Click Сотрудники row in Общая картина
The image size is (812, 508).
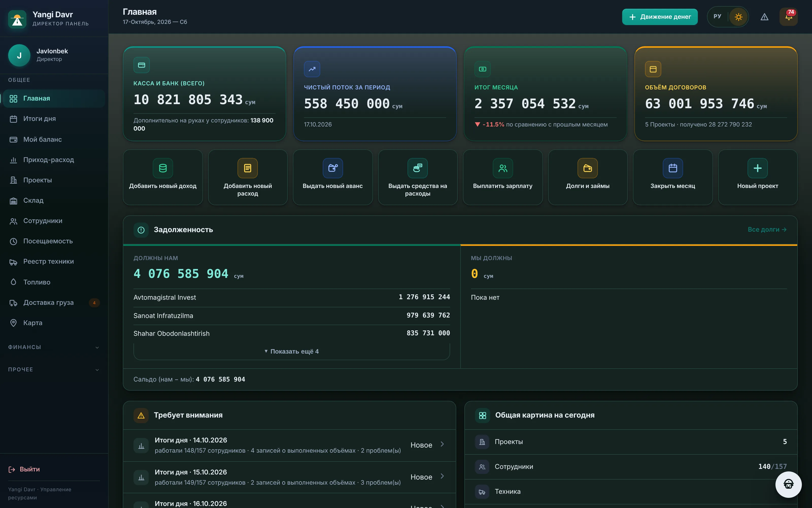(631, 467)
